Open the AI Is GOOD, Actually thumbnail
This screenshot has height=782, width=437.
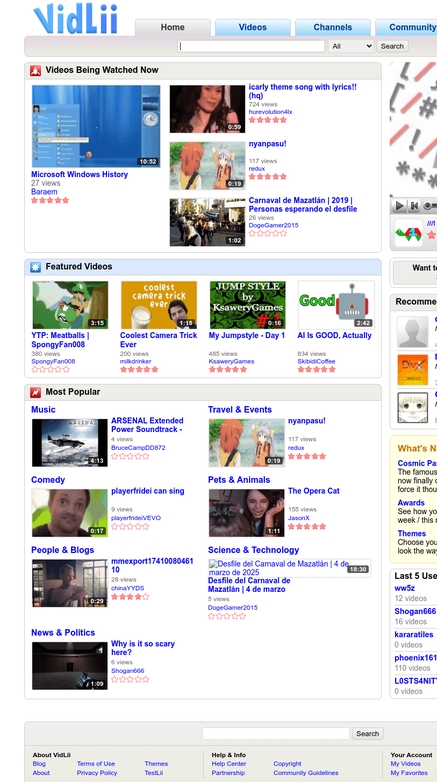click(x=336, y=305)
